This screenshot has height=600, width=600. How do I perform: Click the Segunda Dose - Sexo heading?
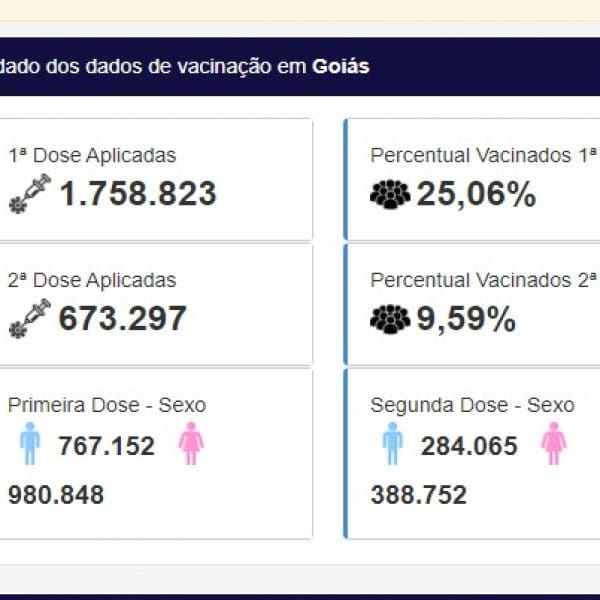[472, 405]
